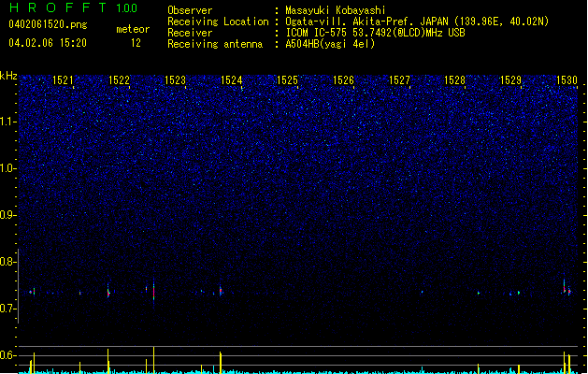Click the meteor count value 12

[x=136, y=43]
